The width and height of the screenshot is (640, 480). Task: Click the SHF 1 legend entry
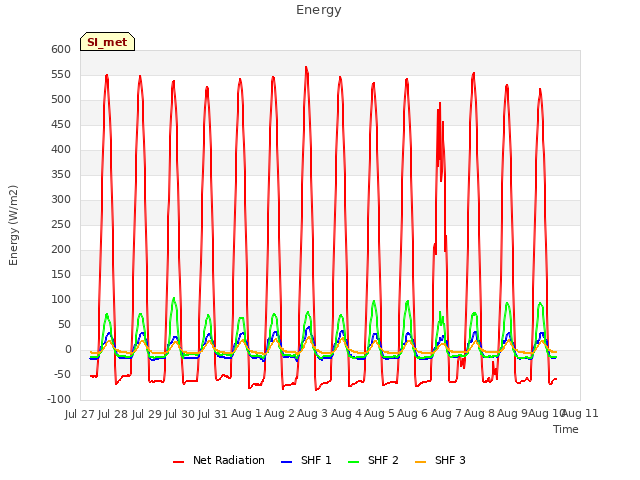click(306, 460)
